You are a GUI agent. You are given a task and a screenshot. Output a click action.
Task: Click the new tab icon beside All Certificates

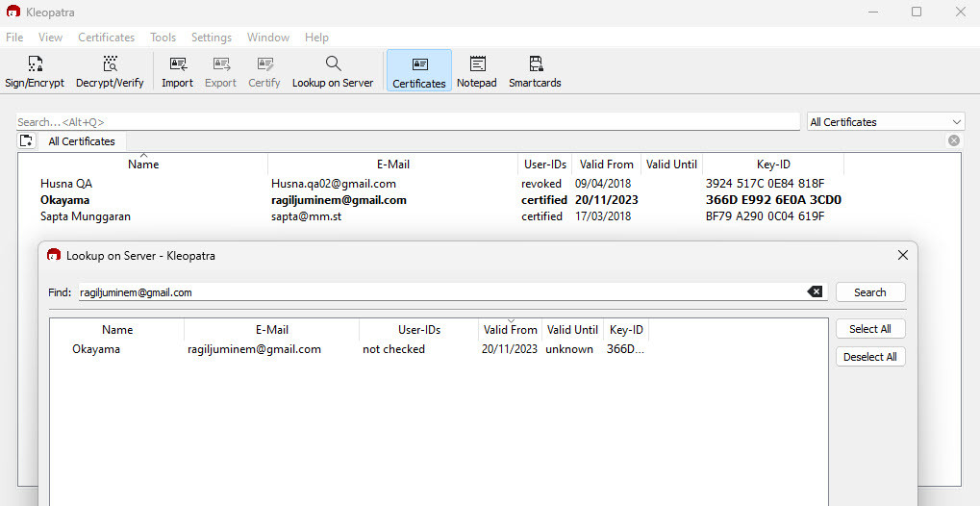pos(26,141)
